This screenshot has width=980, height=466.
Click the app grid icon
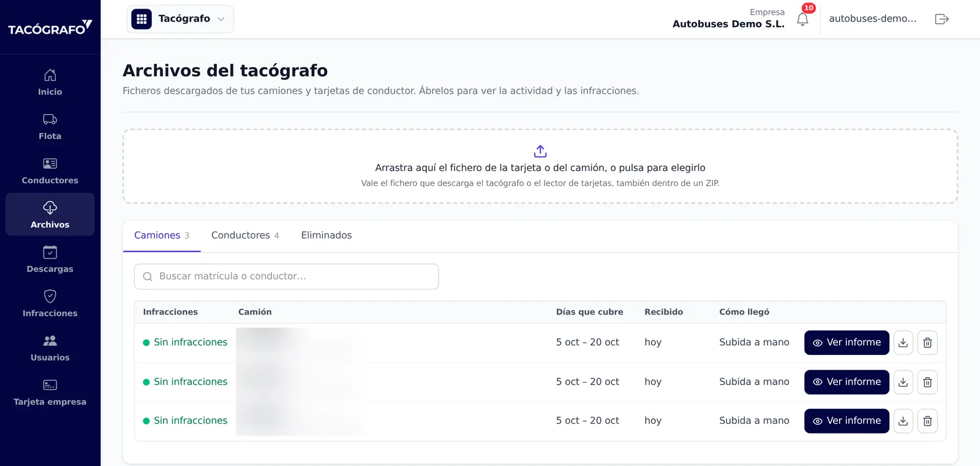(141, 19)
